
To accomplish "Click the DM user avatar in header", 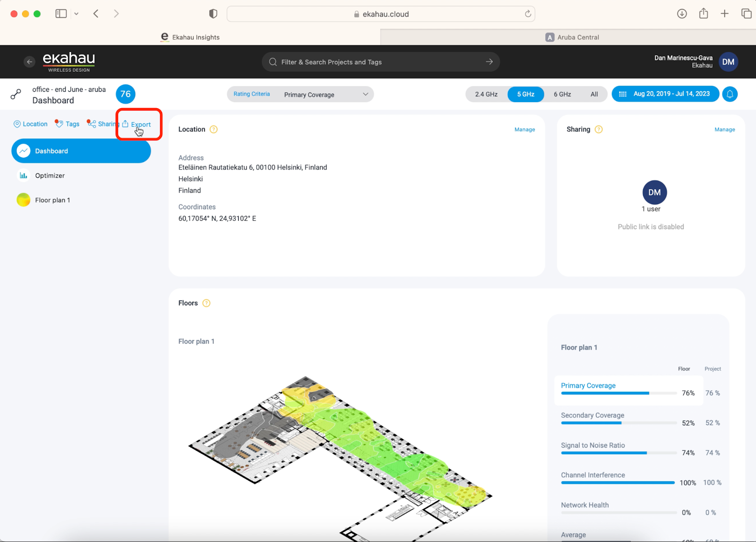I will click(728, 62).
